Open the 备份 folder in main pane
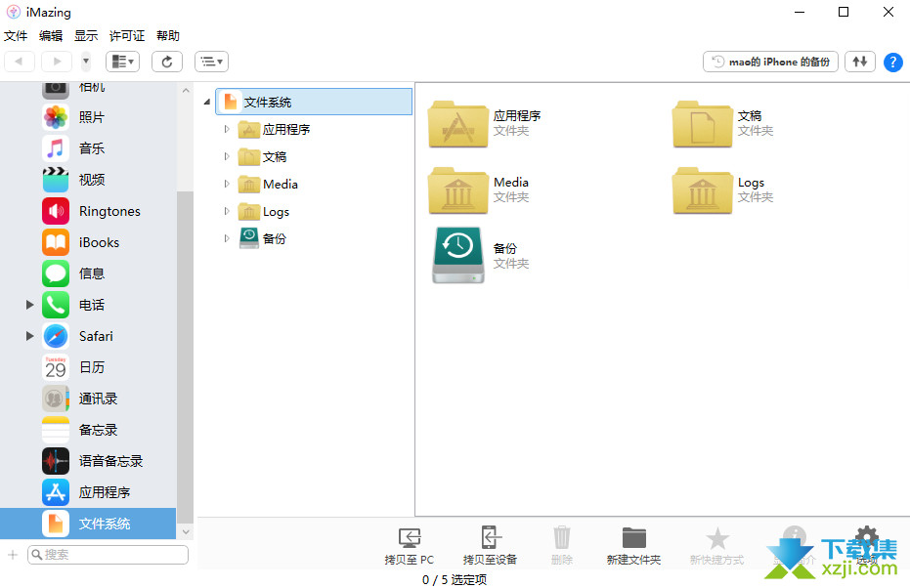This screenshot has height=588, width=910. pyautogui.click(x=457, y=256)
